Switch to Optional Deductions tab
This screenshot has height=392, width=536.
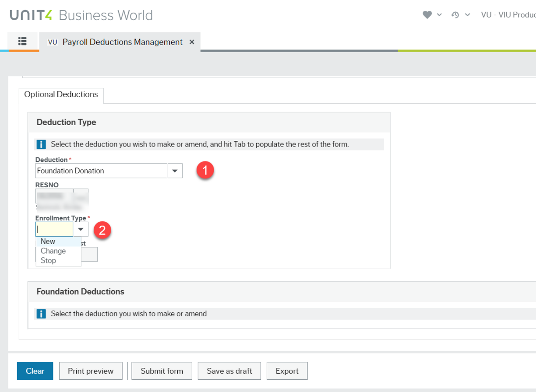tap(61, 94)
